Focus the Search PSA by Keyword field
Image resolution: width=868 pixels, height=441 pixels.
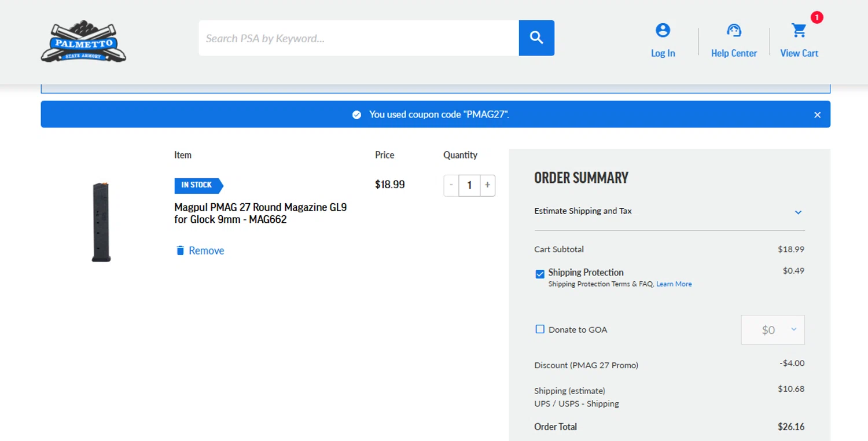pyautogui.click(x=359, y=38)
